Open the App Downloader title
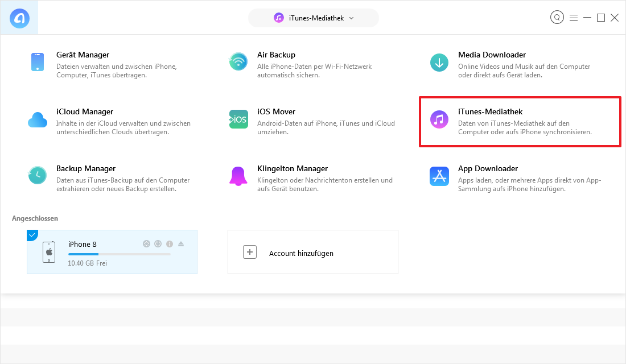 pos(488,168)
